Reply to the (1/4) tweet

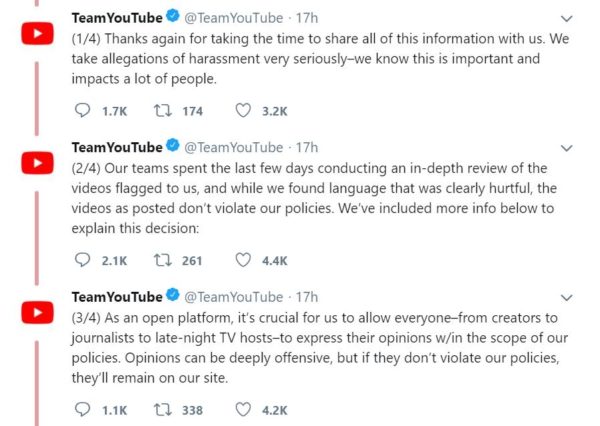tap(82, 111)
